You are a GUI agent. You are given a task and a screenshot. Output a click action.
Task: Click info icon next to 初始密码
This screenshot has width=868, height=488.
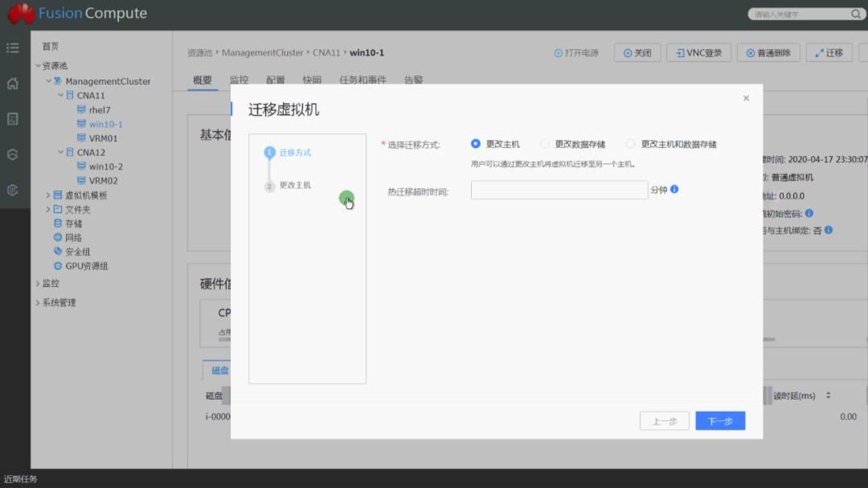pyautogui.click(x=809, y=213)
